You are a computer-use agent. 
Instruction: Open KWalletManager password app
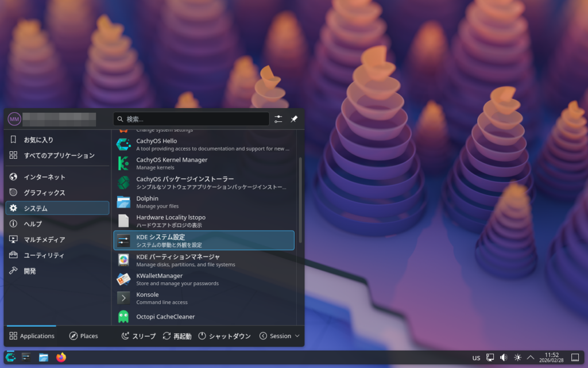[x=204, y=279]
